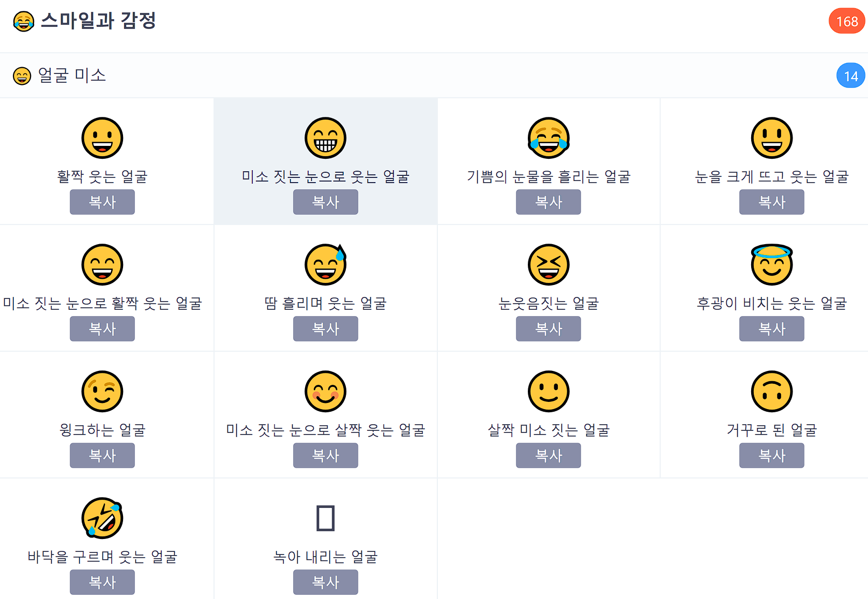Click the halo angel face emoji
The height and width of the screenshot is (599, 868).
click(x=771, y=264)
